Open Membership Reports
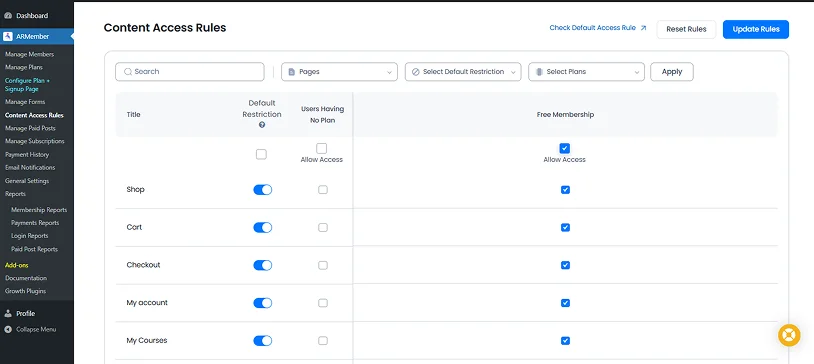814x364 pixels. click(x=39, y=210)
